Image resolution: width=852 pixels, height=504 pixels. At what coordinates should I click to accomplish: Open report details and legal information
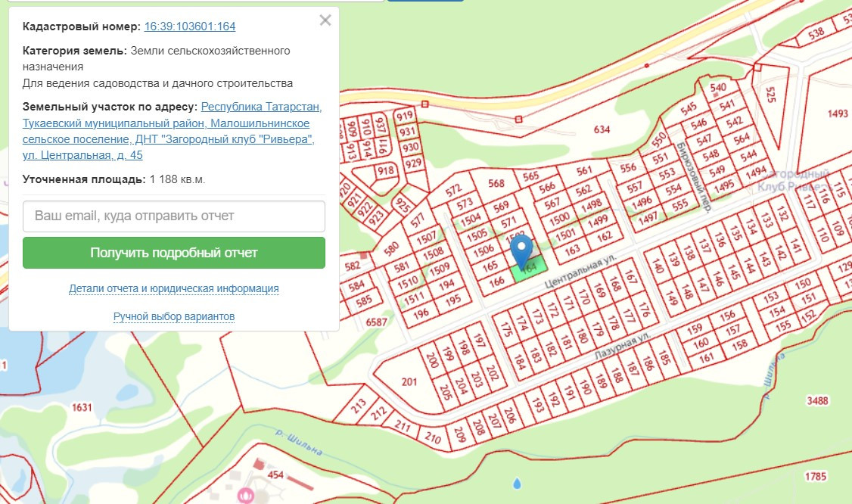[x=174, y=288]
